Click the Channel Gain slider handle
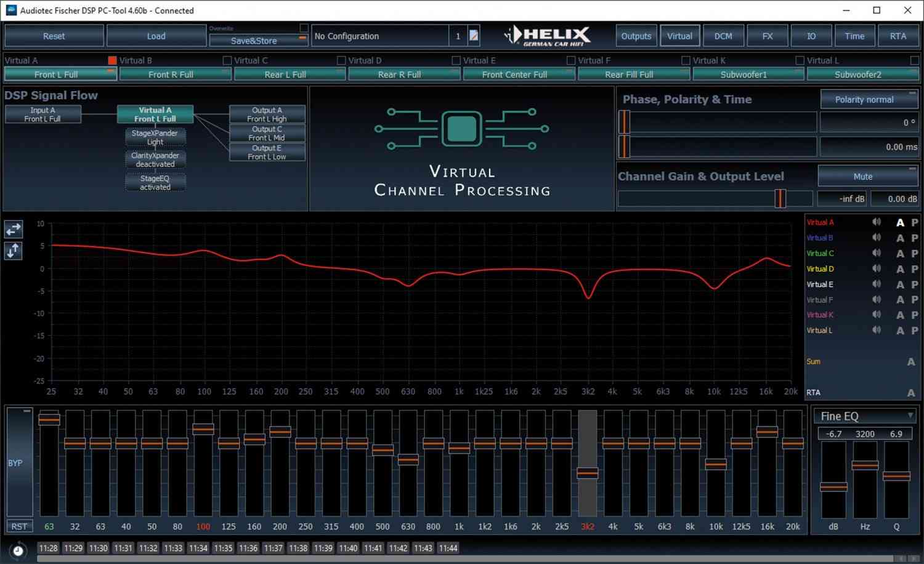Viewport: 924px width, 564px height. [780, 198]
